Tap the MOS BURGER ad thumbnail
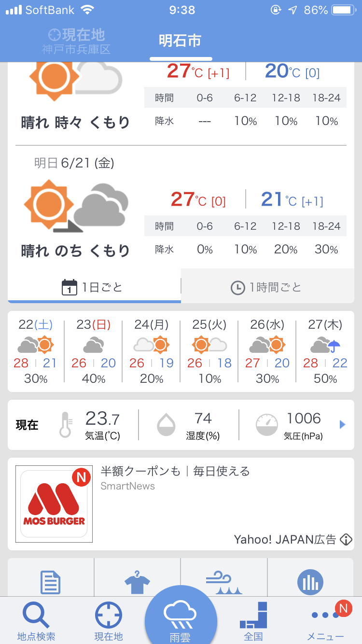This screenshot has height=644, width=362. (54, 504)
